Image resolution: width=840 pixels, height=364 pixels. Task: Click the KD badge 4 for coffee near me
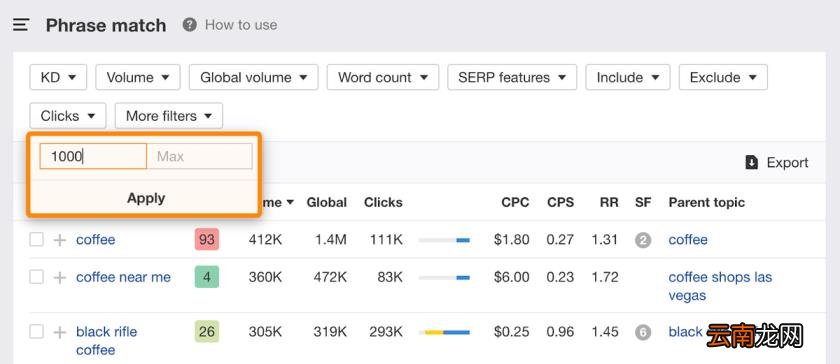207,277
